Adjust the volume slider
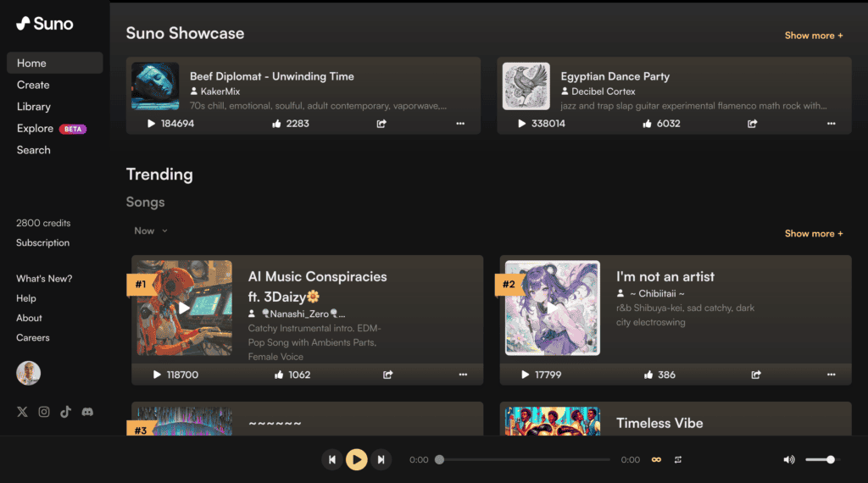This screenshot has width=868, height=483. 822,460
